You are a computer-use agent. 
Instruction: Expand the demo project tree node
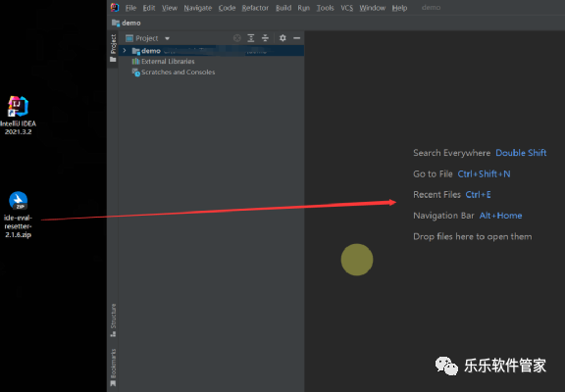[x=125, y=50]
